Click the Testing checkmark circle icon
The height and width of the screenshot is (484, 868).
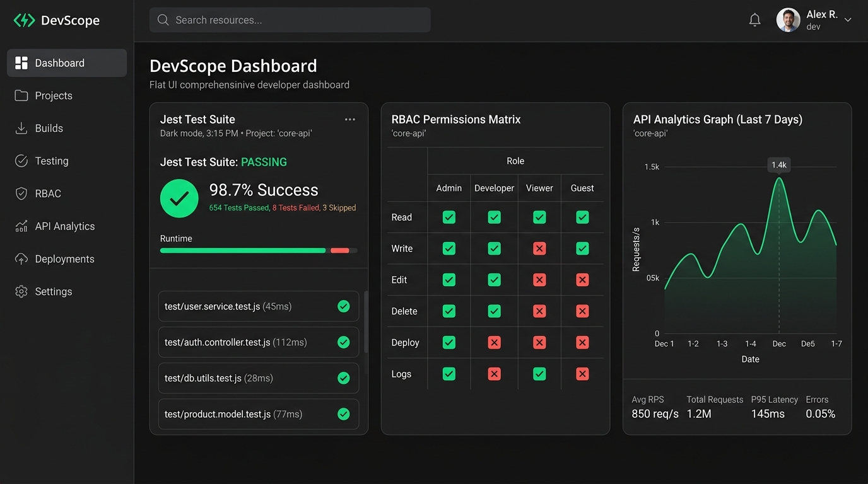[21, 161]
